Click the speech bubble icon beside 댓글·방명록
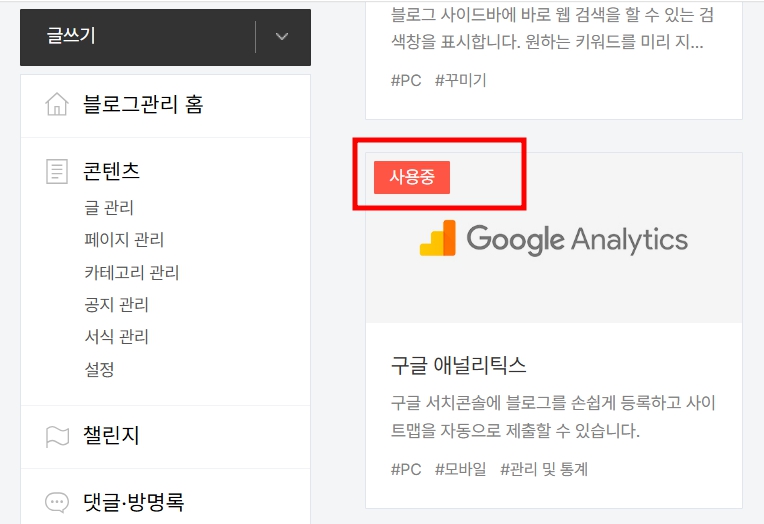 click(x=57, y=502)
